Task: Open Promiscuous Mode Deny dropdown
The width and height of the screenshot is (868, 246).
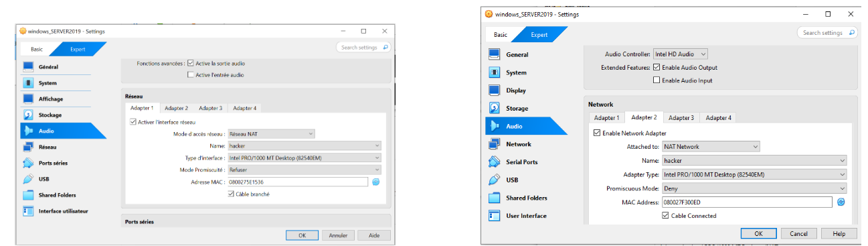Action: [x=754, y=188]
